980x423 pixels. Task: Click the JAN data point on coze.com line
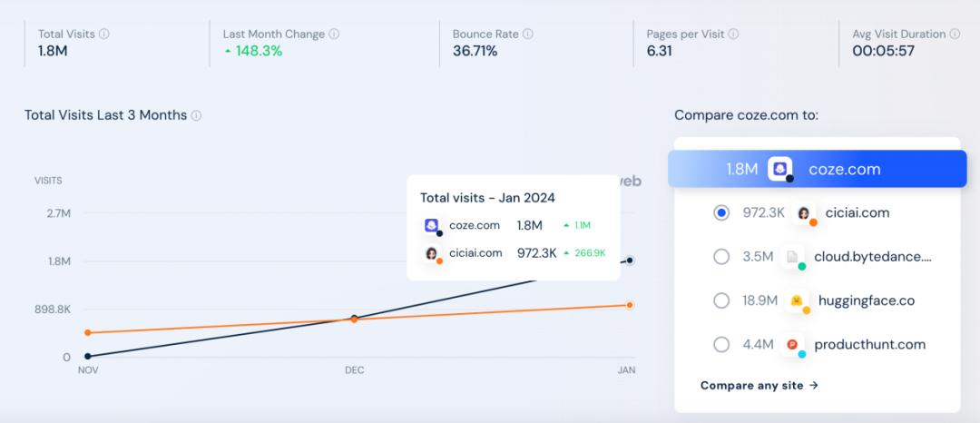(x=630, y=260)
